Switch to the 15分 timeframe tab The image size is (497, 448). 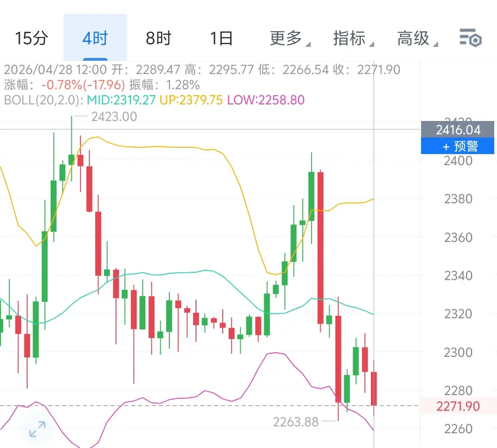click(31, 38)
